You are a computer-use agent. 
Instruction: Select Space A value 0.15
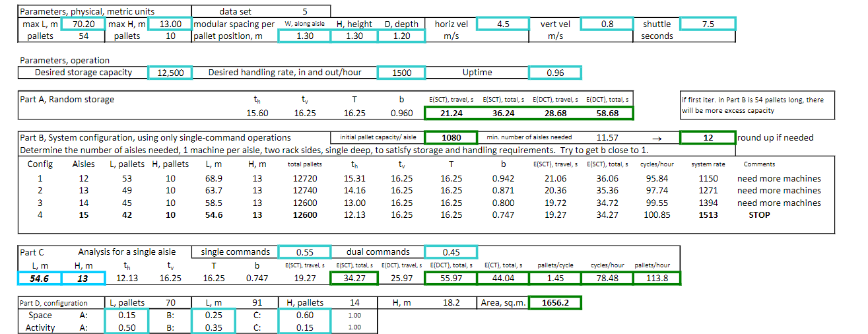(x=127, y=316)
